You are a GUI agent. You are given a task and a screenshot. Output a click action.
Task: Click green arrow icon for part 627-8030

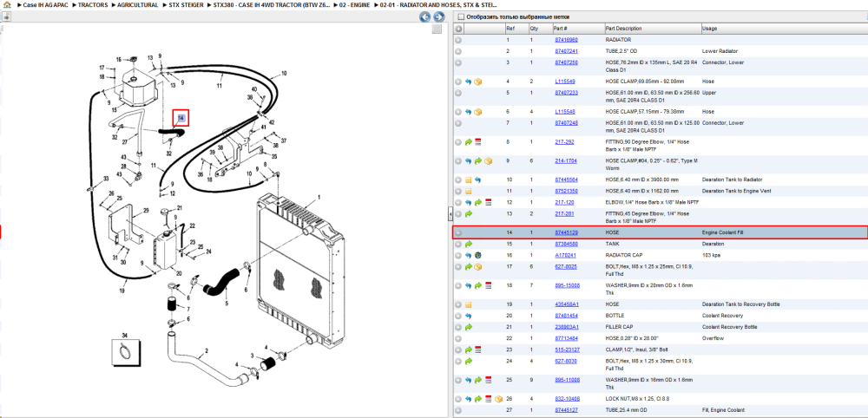click(469, 361)
